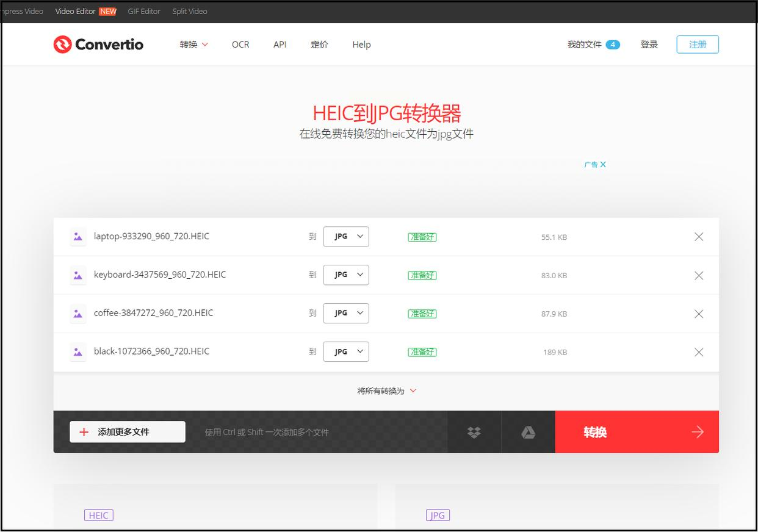Open JPG format dropdown for keyboard file
Image resolution: width=758 pixels, height=532 pixels.
pyautogui.click(x=346, y=275)
